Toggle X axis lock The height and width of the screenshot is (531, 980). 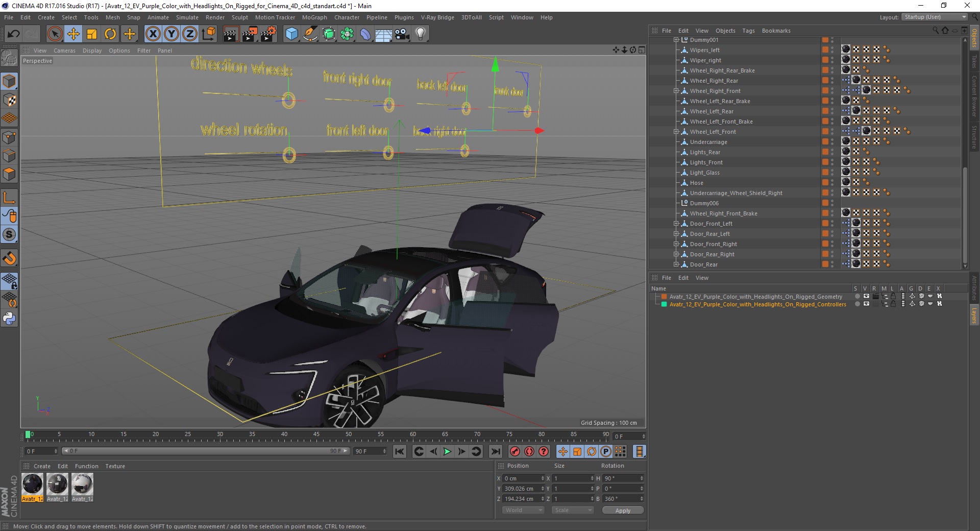tap(153, 34)
